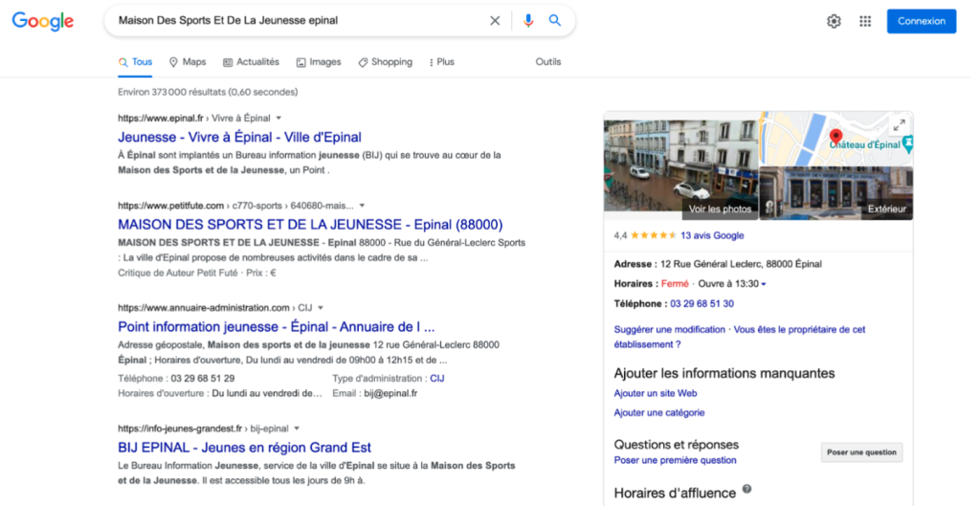The image size is (980, 506).
Task: Open dropdown arrow next to info-jeunes-grandest.fr URL
Action: 297,429
